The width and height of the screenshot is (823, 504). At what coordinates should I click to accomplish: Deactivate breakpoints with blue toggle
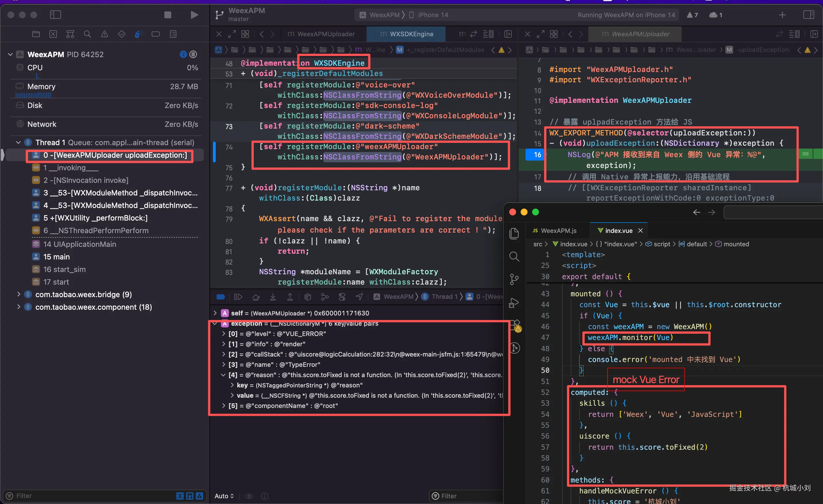coord(221,297)
